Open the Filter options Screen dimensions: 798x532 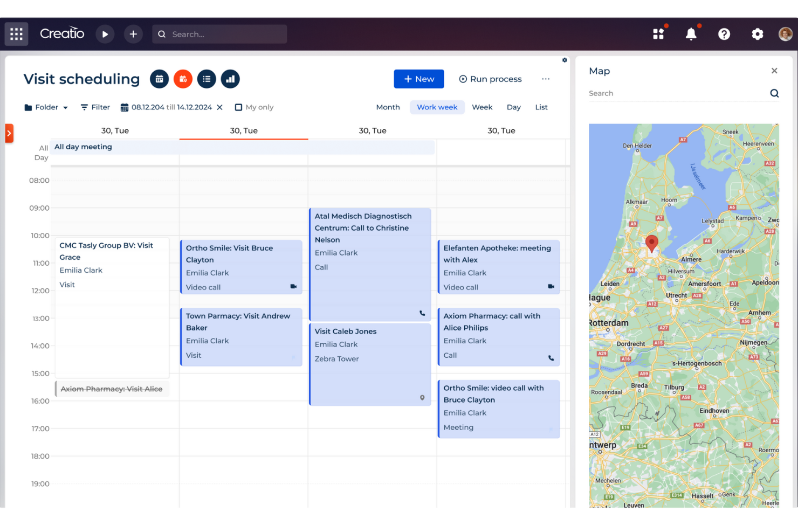[x=95, y=107]
